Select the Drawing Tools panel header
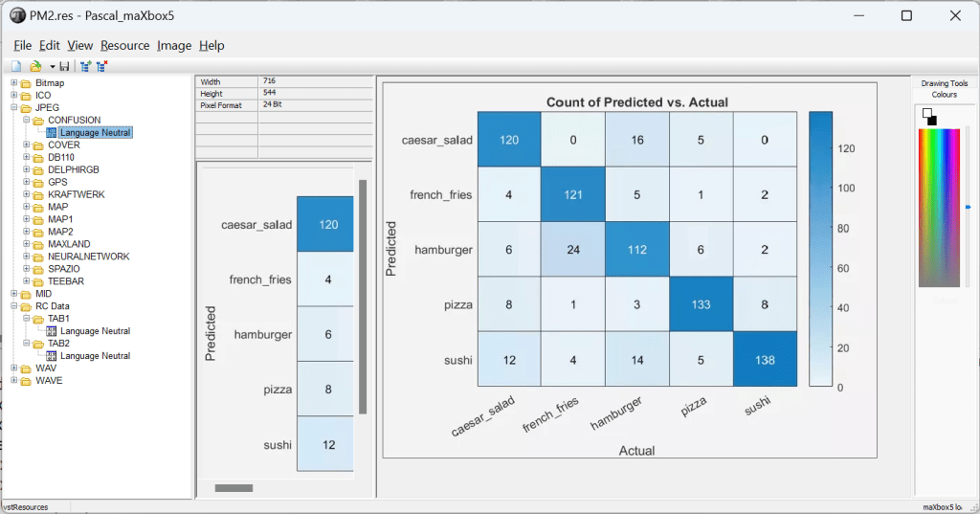The height and width of the screenshot is (514, 980). point(944,83)
